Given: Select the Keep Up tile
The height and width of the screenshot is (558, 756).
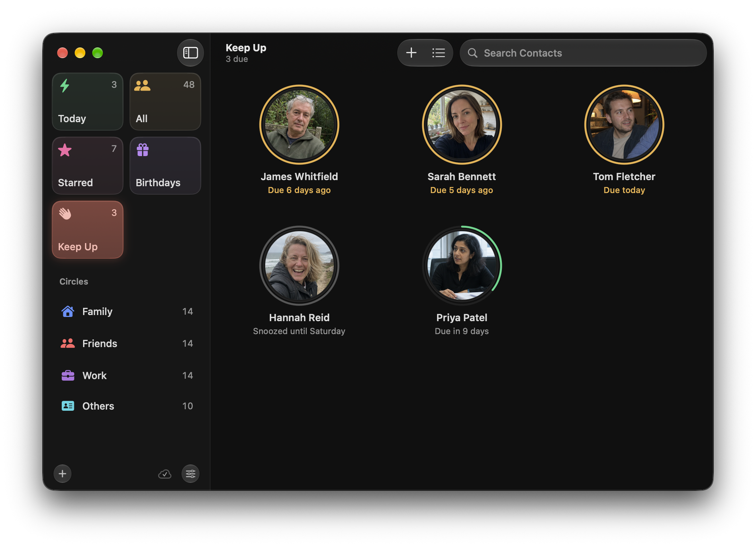Looking at the screenshot, I should [x=87, y=230].
